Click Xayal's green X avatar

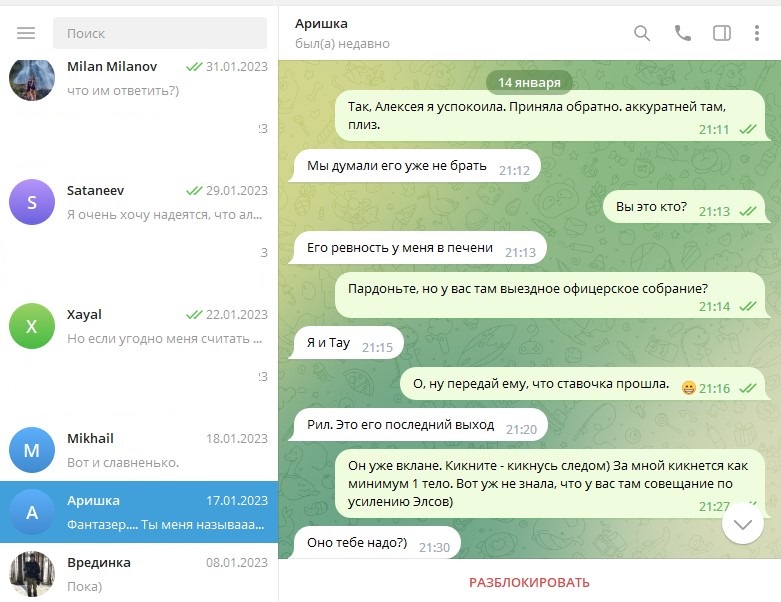point(31,326)
